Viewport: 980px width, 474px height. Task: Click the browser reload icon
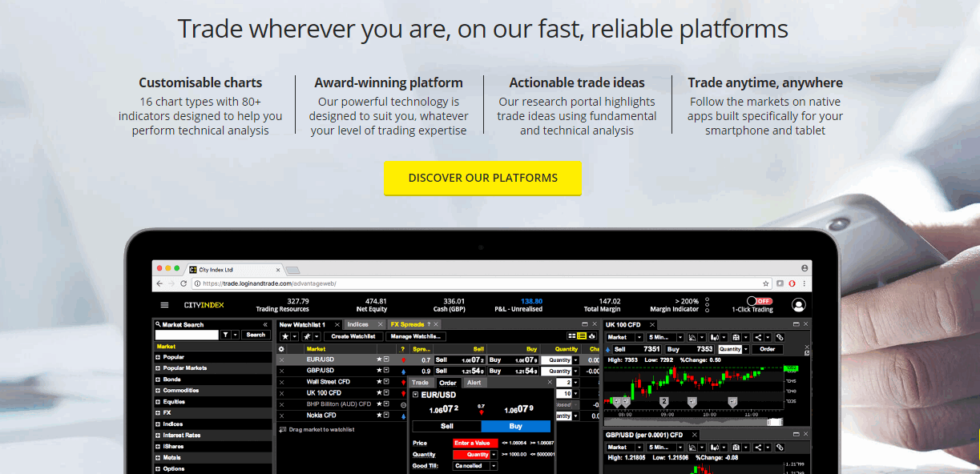coord(184,283)
